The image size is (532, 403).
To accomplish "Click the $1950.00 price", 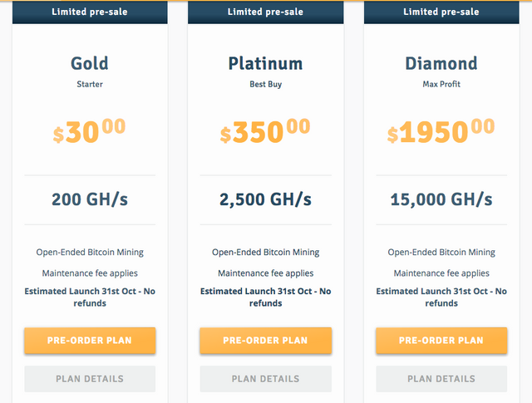I will coord(441,131).
